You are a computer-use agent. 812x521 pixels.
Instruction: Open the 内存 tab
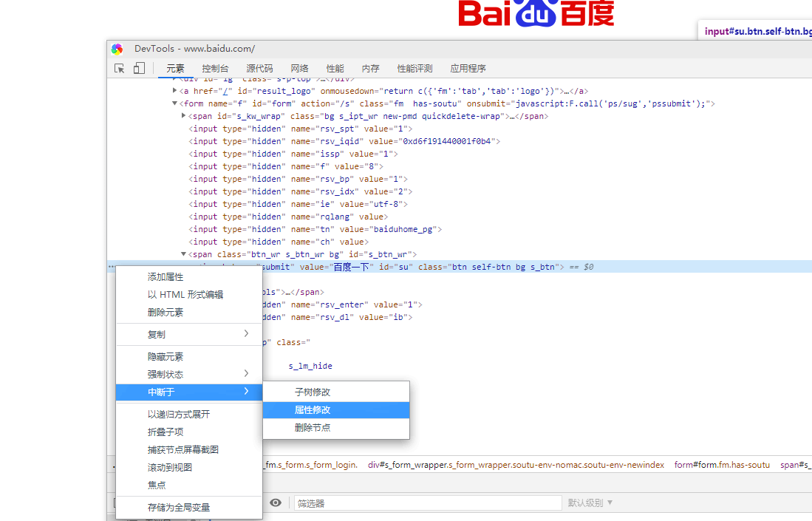point(370,69)
